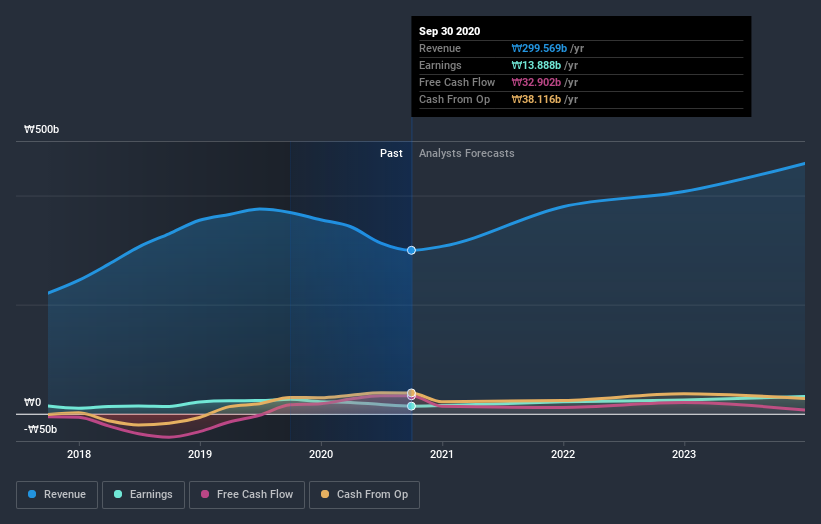Click the Earnings row label in tooltip
The width and height of the screenshot is (821, 524).
point(440,65)
